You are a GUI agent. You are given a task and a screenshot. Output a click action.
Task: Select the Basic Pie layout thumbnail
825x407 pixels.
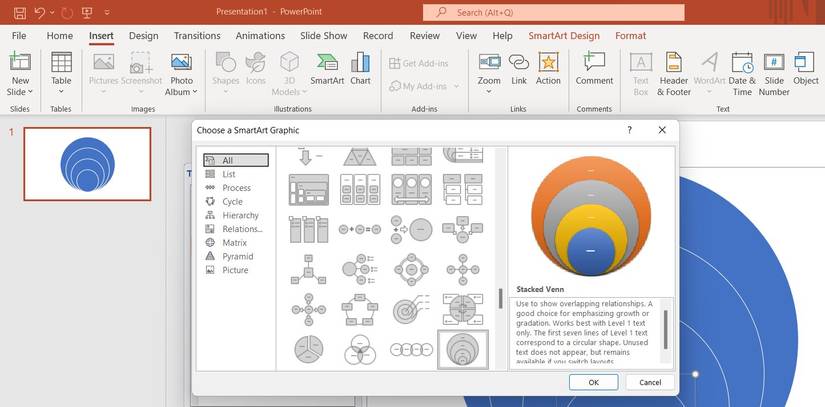(x=309, y=349)
